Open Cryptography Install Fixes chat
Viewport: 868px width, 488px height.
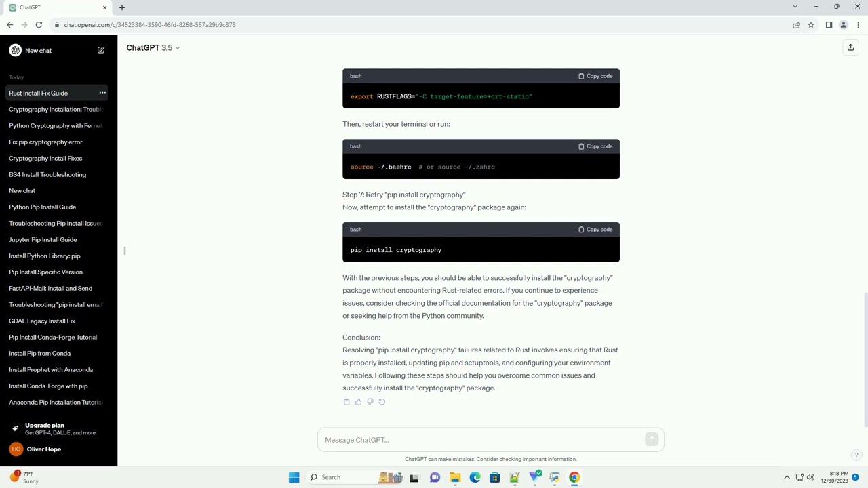tap(57, 158)
